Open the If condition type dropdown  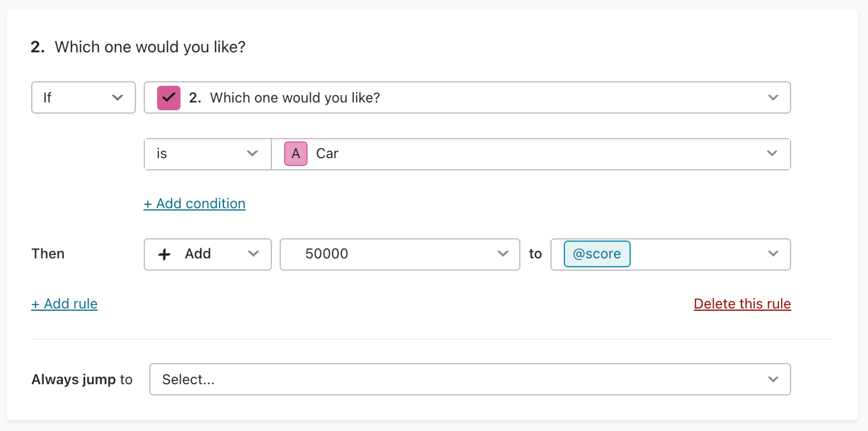pos(84,98)
